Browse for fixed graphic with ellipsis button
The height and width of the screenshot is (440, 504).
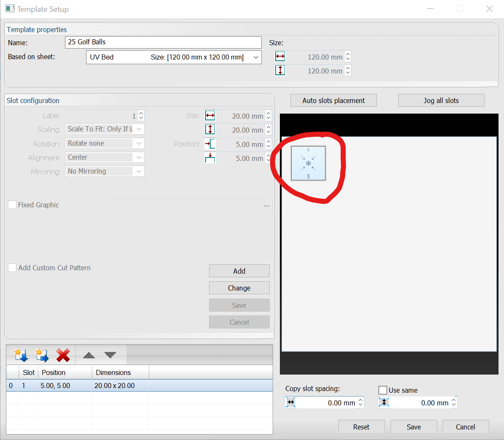[x=266, y=205]
